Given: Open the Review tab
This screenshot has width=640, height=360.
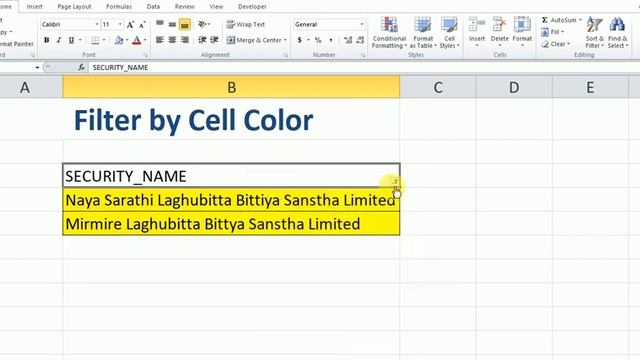Looking at the screenshot, I should coord(184,7).
